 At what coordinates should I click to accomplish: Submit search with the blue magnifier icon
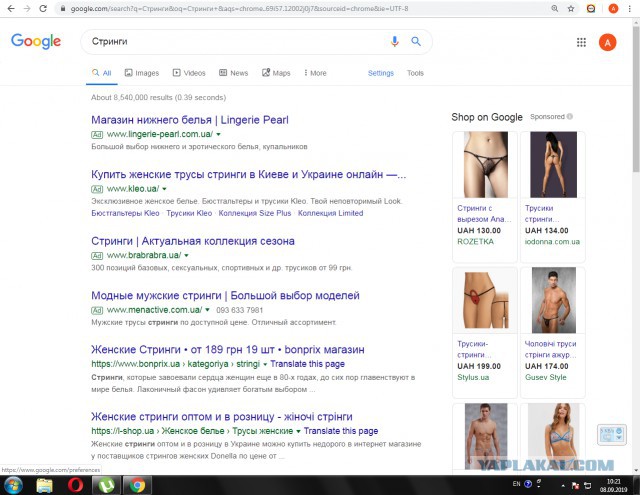coord(416,41)
